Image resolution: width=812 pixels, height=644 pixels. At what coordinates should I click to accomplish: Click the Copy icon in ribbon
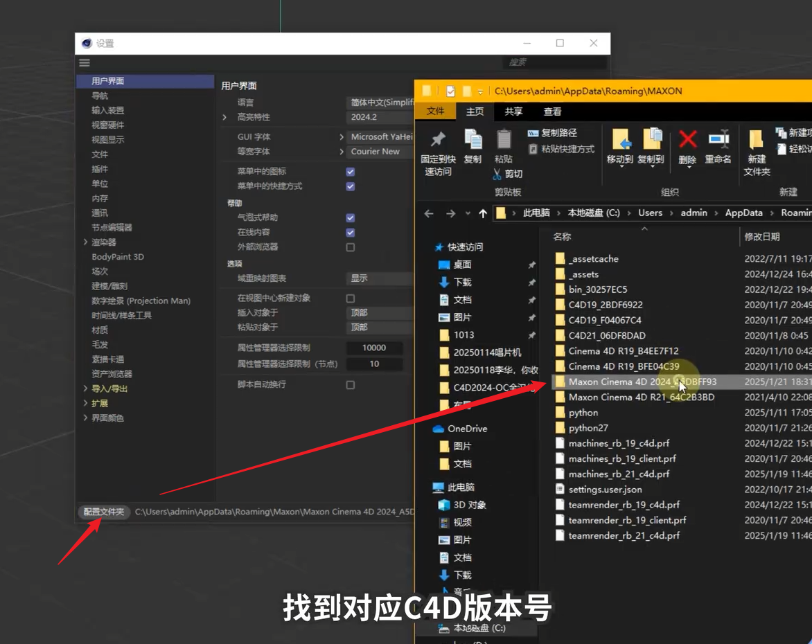click(x=473, y=141)
